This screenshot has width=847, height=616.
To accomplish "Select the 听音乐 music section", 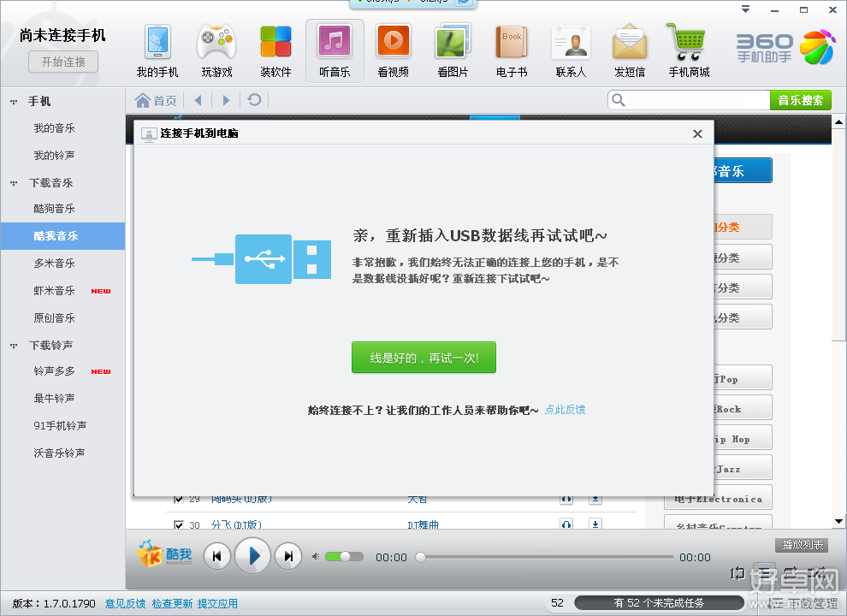I will coord(335,51).
